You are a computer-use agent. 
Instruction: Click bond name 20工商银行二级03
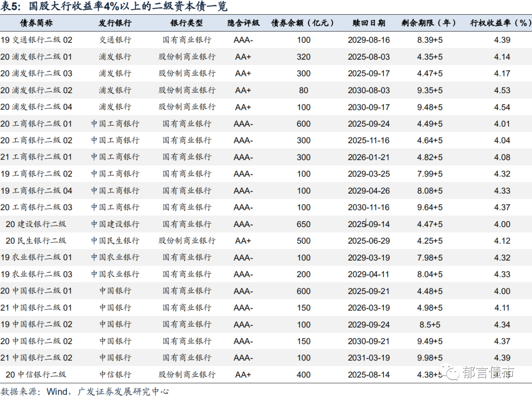[36, 207]
